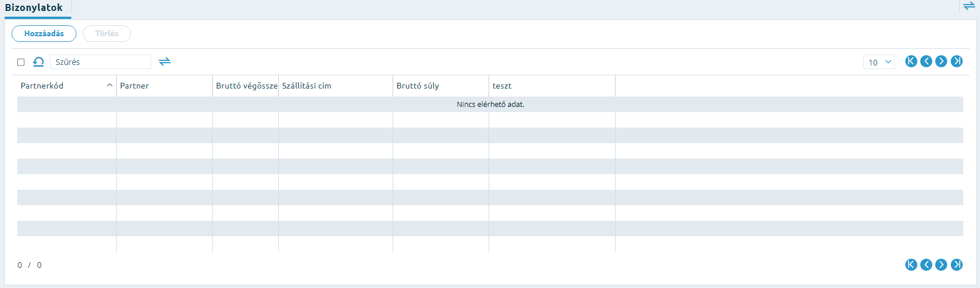This screenshot has width=980, height=288.
Task: Go to the previous page using the bottom pager
Action: coord(926,264)
